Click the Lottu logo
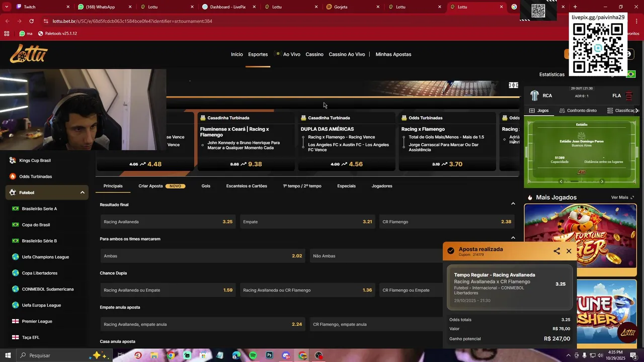The image size is (644, 362). click(x=29, y=54)
